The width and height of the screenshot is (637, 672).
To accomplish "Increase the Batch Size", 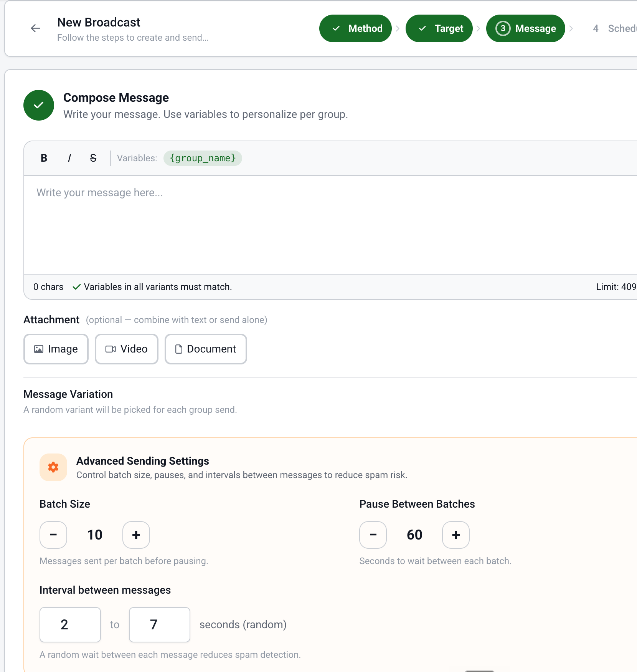I will click(x=136, y=535).
